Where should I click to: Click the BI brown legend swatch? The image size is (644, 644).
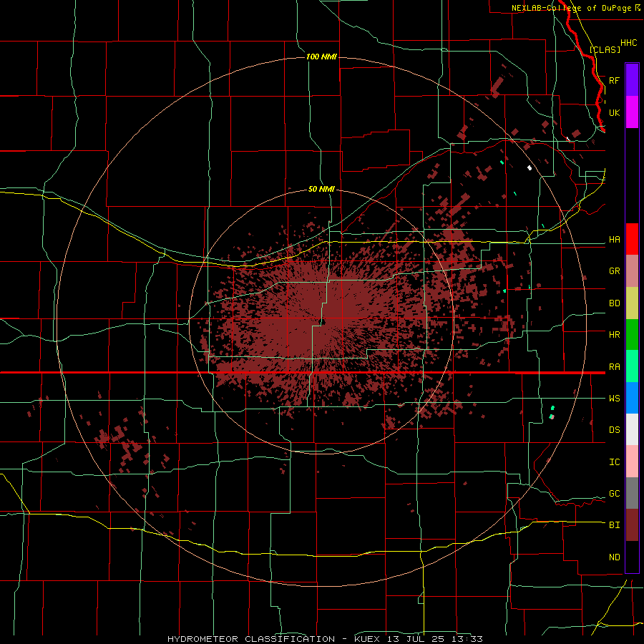click(x=632, y=525)
